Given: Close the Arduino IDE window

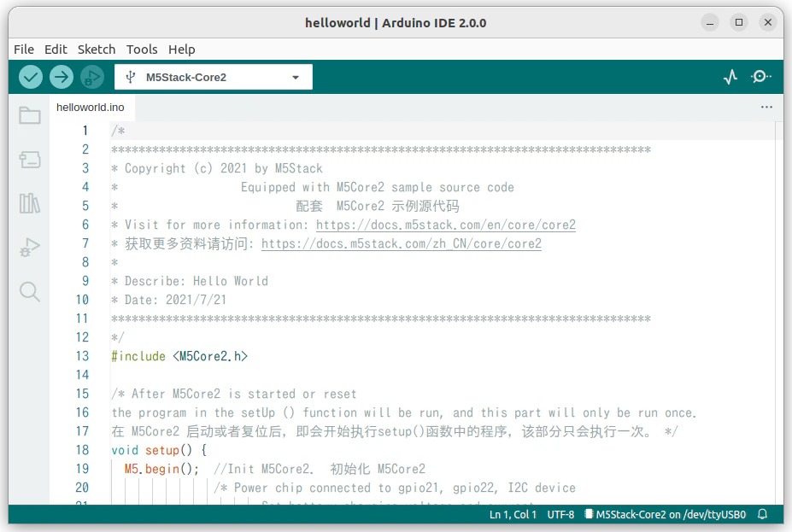Looking at the screenshot, I should tap(768, 22).
